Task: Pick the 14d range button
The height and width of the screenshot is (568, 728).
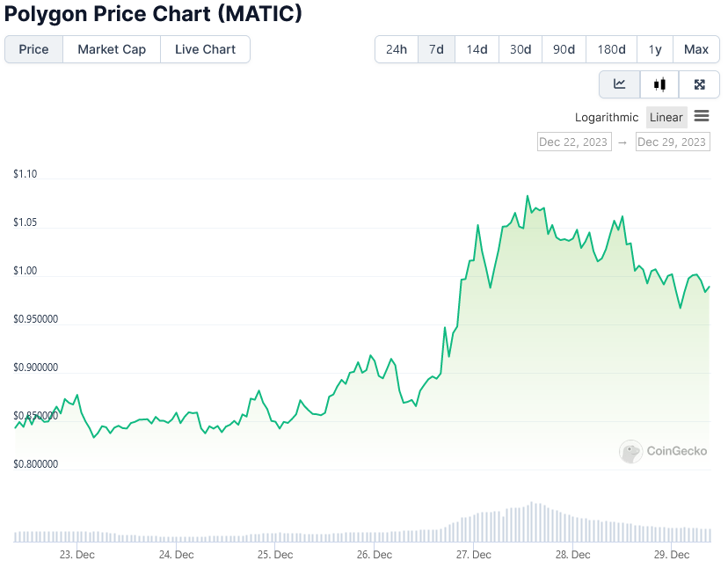Action: (x=477, y=49)
